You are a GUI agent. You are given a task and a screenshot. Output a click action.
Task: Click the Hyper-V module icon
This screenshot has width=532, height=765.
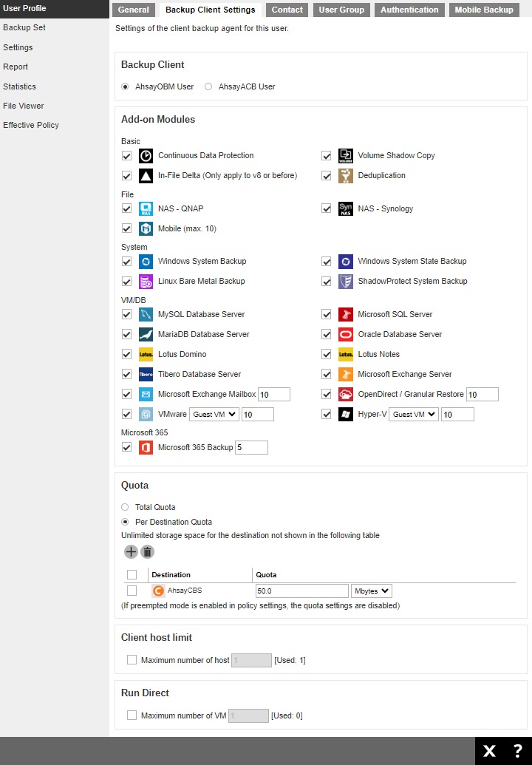coord(346,415)
